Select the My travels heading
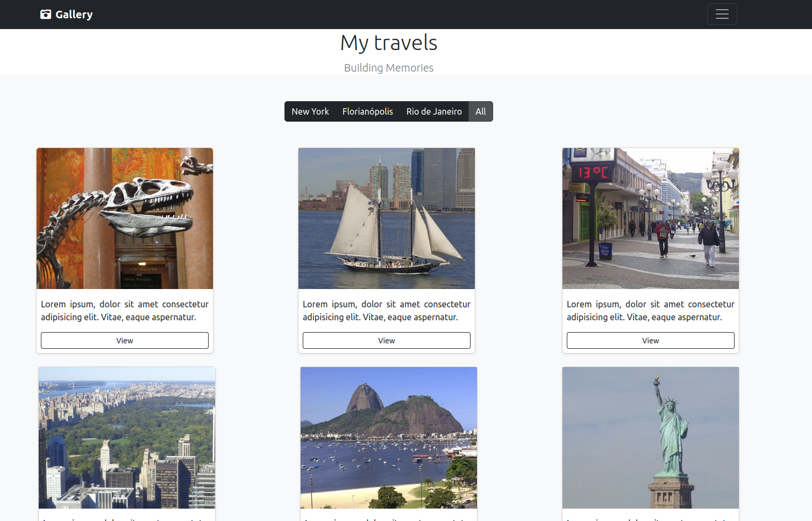 point(389,43)
